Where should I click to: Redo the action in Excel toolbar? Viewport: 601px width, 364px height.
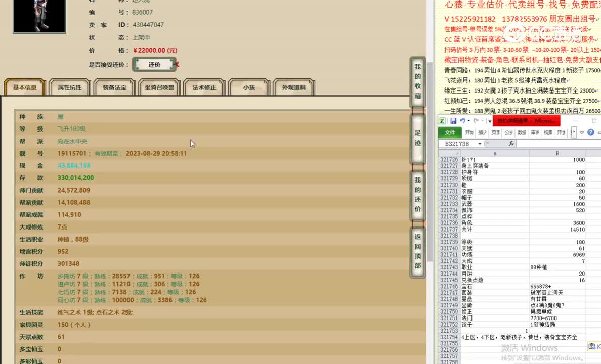click(x=476, y=121)
